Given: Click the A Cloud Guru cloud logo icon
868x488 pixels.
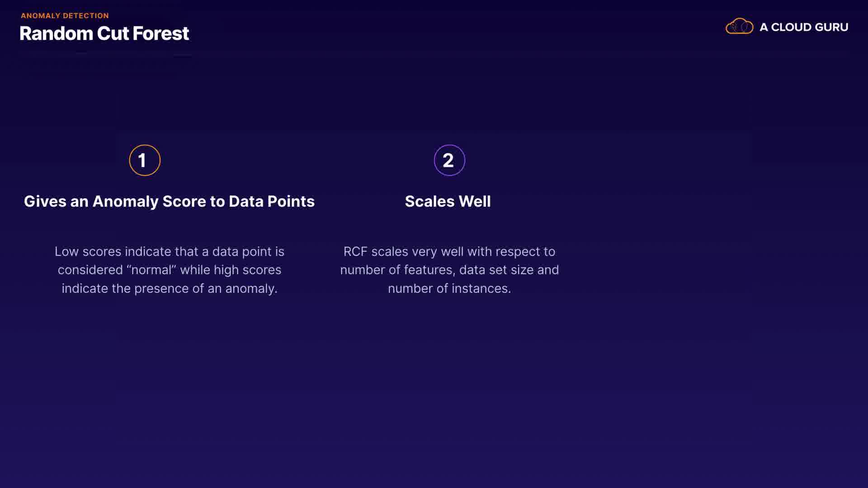Looking at the screenshot, I should click(x=739, y=27).
